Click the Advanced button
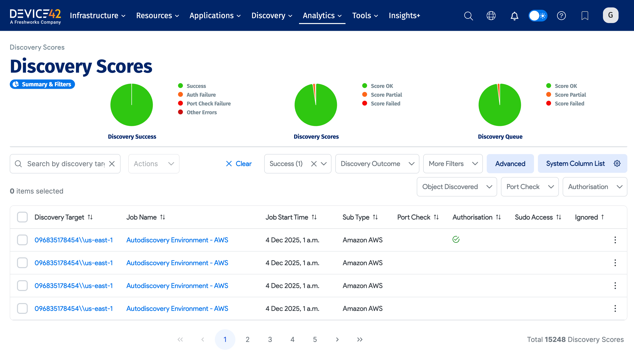The image size is (634, 364). tap(510, 164)
